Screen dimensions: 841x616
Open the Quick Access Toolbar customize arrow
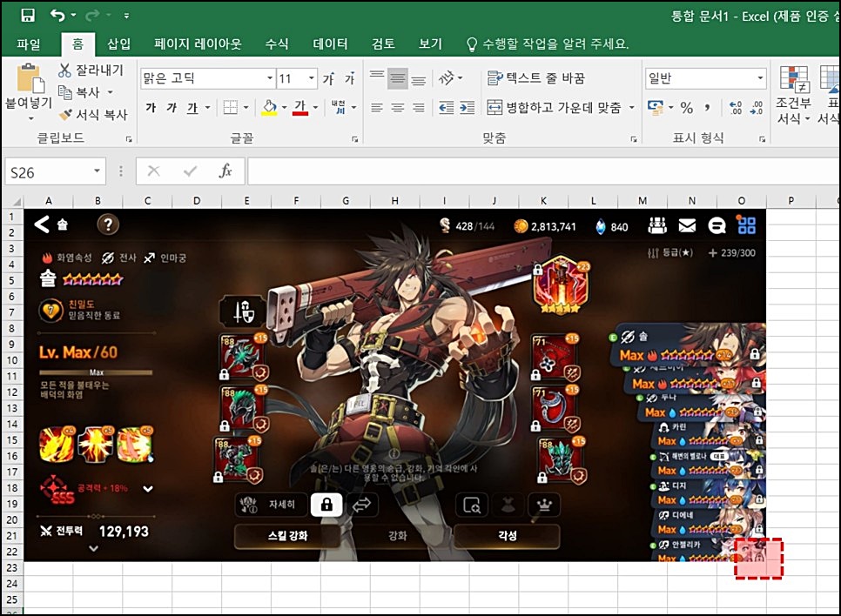(126, 16)
